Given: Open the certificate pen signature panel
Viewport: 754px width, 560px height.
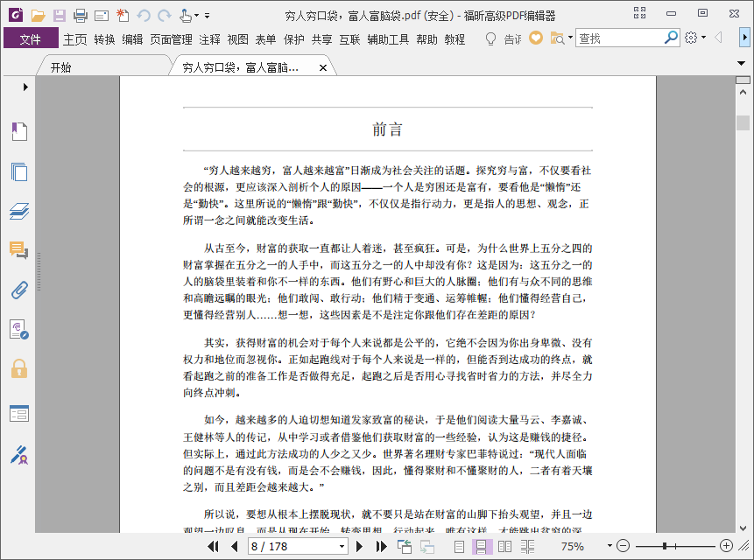Looking at the screenshot, I should tap(19, 455).
